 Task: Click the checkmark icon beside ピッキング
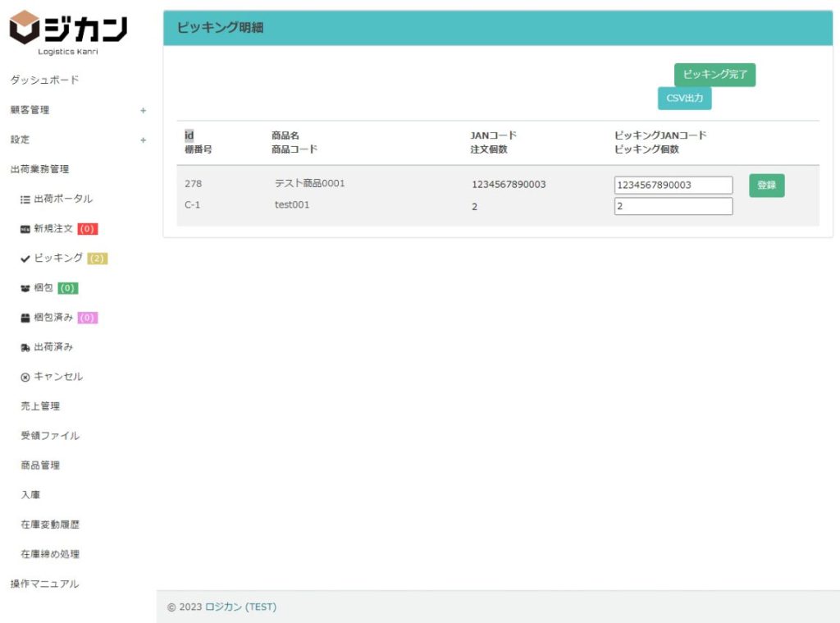pyautogui.click(x=25, y=259)
